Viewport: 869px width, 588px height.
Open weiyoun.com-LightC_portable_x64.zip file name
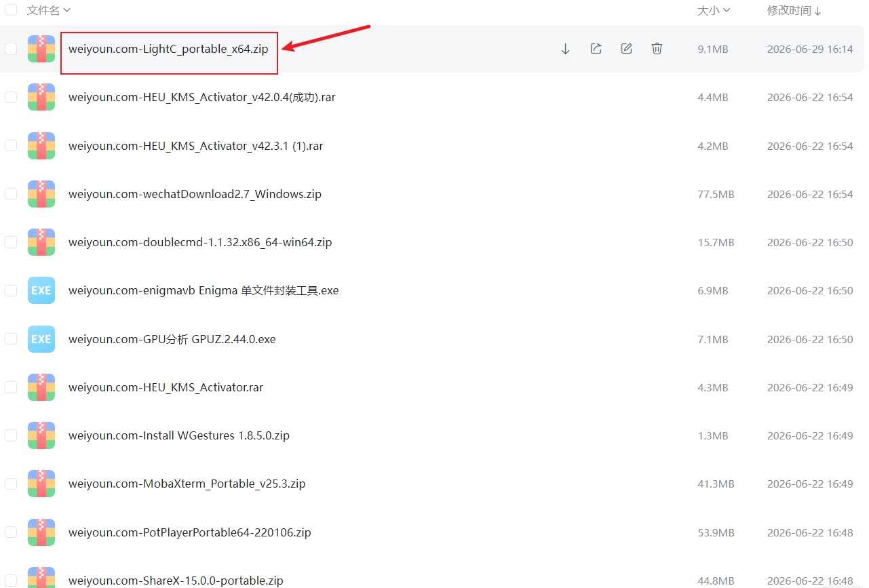[168, 49]
